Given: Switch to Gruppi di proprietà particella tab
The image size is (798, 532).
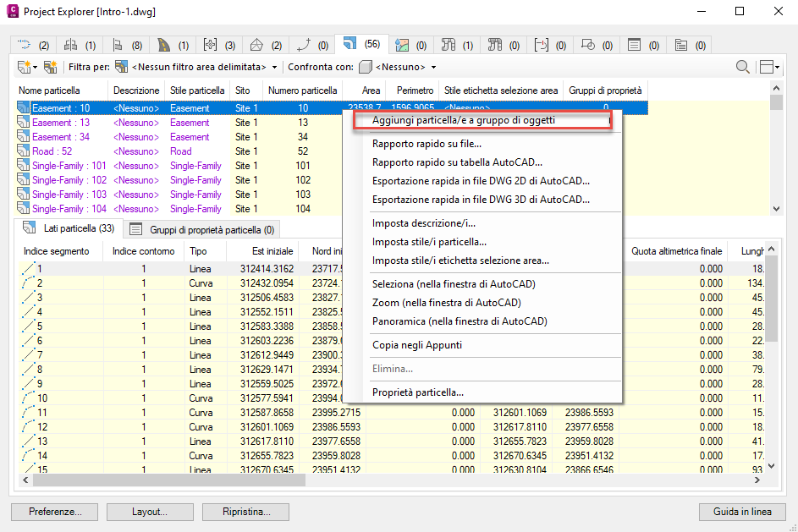Looking at the screenshot, I should click(x=203, y=229).
